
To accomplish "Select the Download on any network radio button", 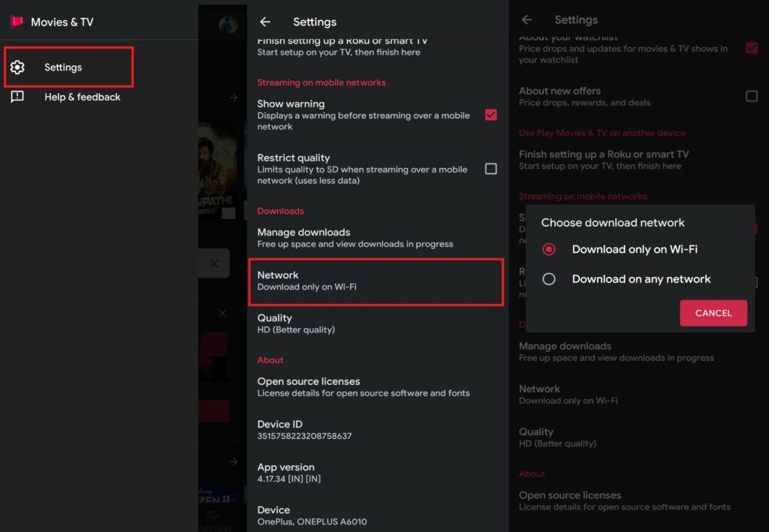I will tap(549, 278).
